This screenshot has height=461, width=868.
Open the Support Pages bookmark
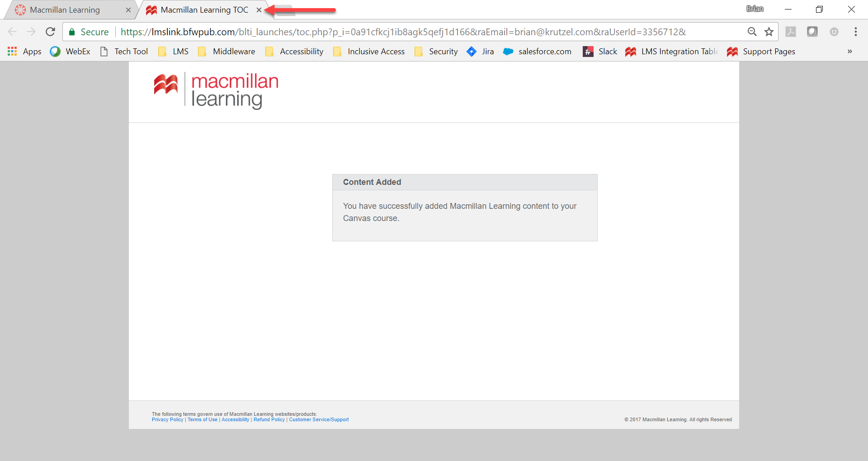click(761, 52)
